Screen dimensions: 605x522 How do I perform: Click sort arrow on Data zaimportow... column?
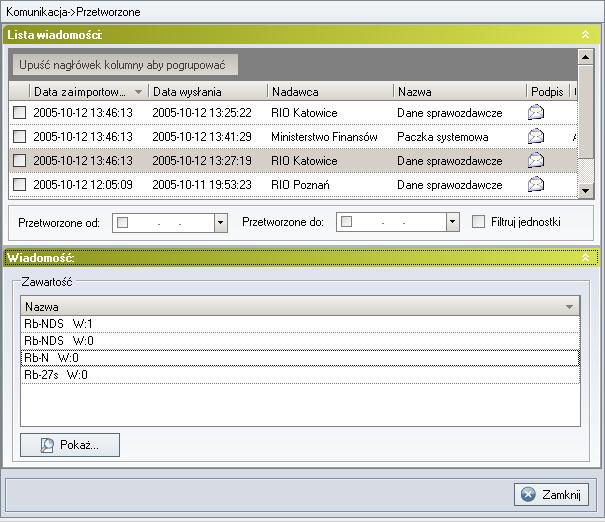(138, 92)
